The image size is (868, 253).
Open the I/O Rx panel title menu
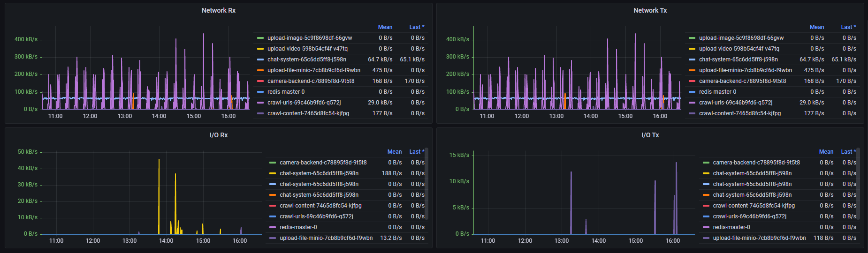pos(218,135)
